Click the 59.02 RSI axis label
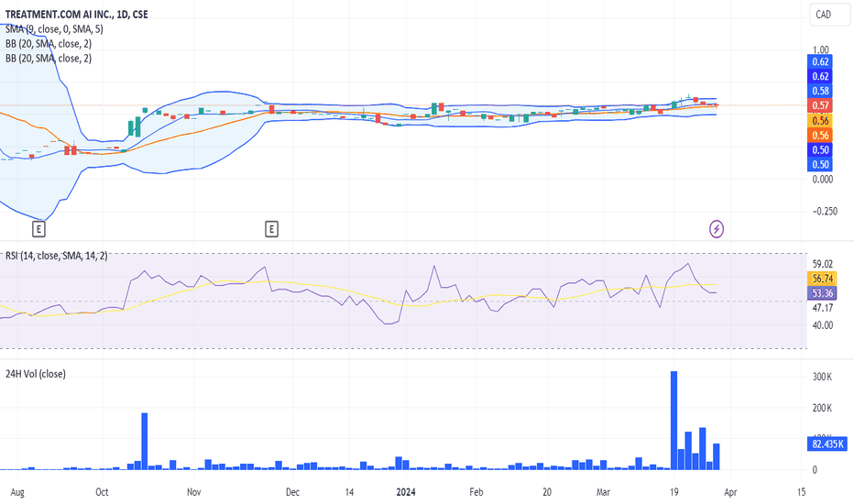Viewport: 854px width, 504px height. (823, 264)
